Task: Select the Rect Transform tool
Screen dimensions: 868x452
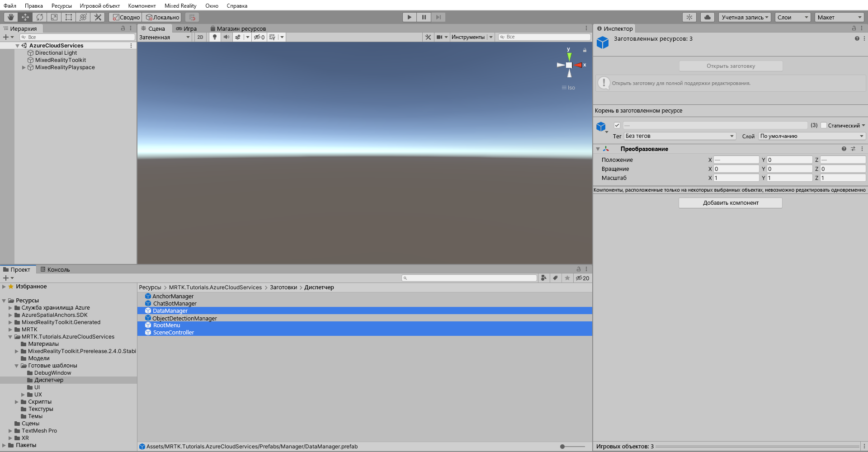Action: pyautogui.click(x=69, y=17)
